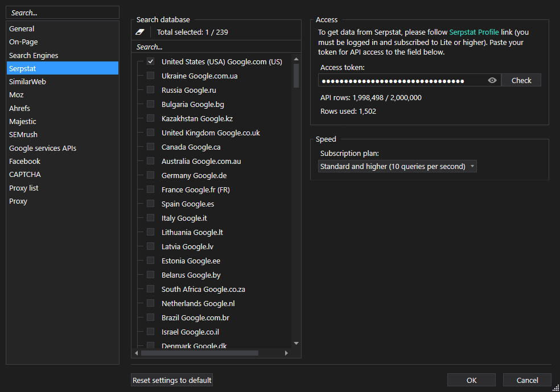Click the settings sidebar Search box
The width and height of the screenshot is (560, 392).
[63, 13]
